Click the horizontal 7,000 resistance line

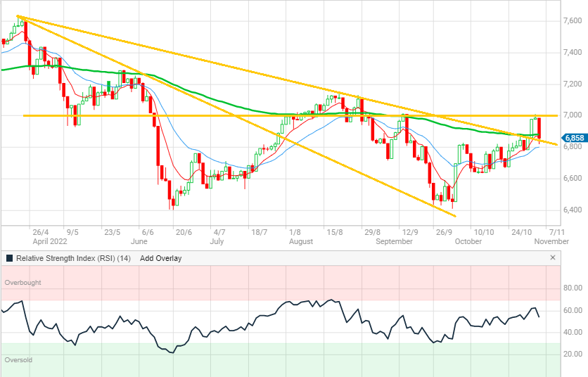pos(211,115)
